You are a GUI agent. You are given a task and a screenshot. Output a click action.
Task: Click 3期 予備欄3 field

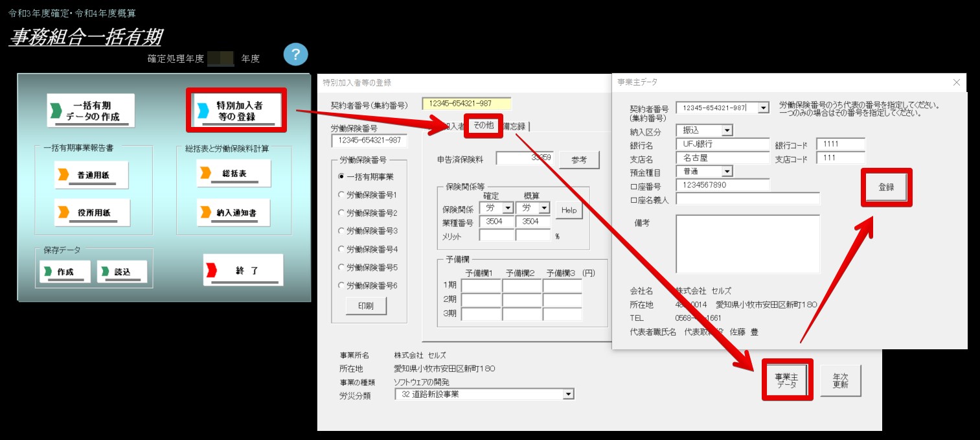click(563, 314)
